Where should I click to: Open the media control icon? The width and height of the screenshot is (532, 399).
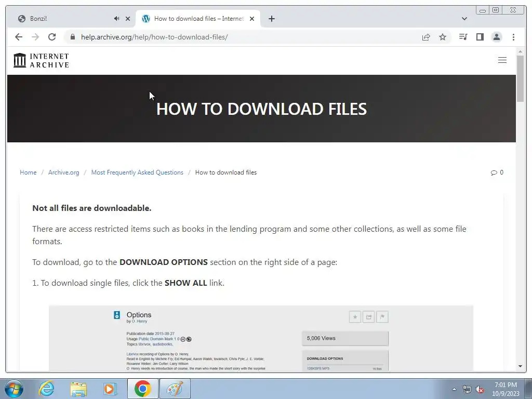(x=463, y=37)
